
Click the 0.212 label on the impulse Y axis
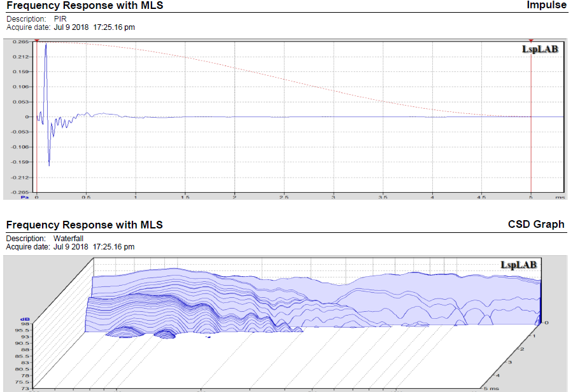pyautogui.click(x=20, y=57)
